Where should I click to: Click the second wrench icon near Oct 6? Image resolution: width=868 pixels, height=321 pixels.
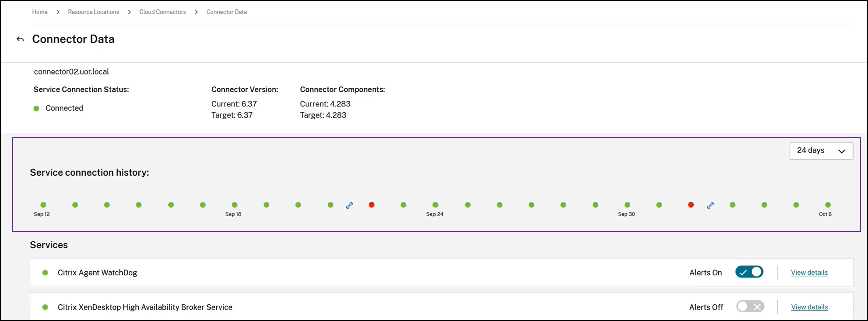(710, 205)
